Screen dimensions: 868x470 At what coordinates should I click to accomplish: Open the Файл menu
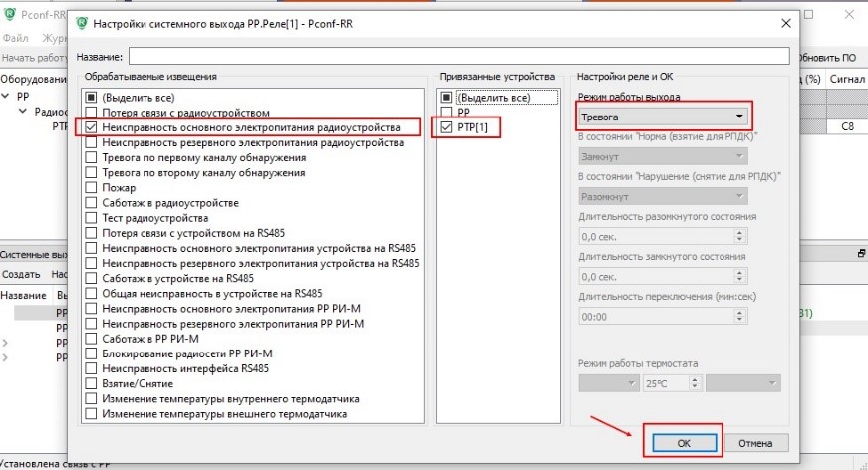point(13,38)
